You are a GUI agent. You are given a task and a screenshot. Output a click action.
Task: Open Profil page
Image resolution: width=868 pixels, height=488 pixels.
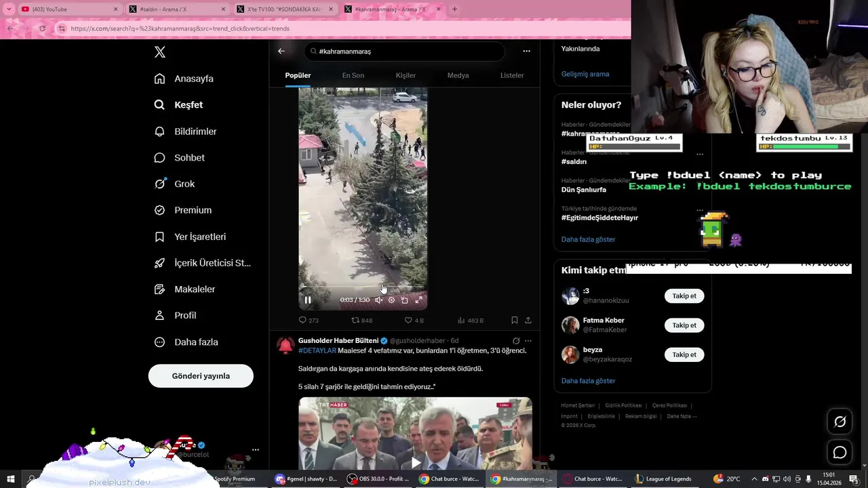(x=175, y=315)
